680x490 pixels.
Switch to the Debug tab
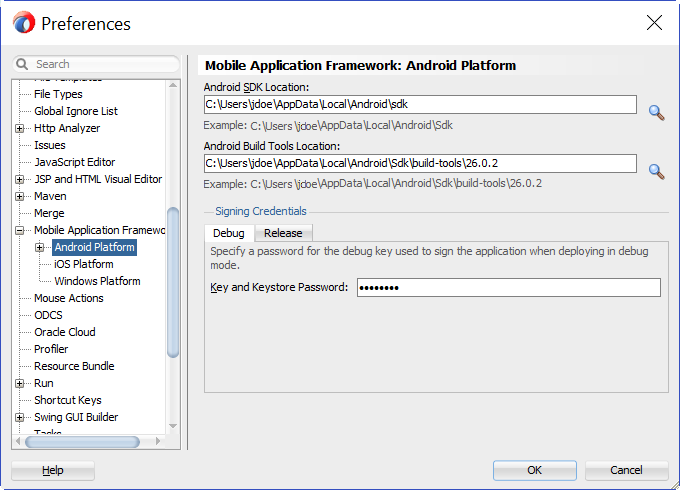[229, 233]
